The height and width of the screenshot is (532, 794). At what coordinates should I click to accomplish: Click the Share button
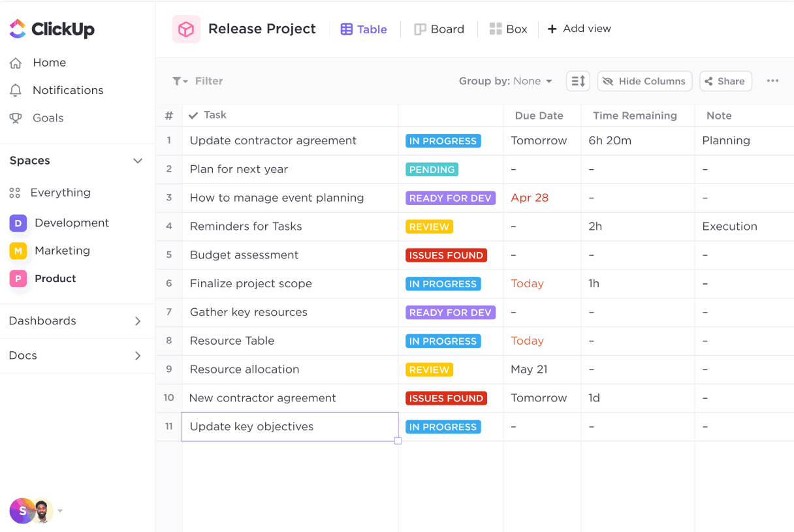pos(725,81)
